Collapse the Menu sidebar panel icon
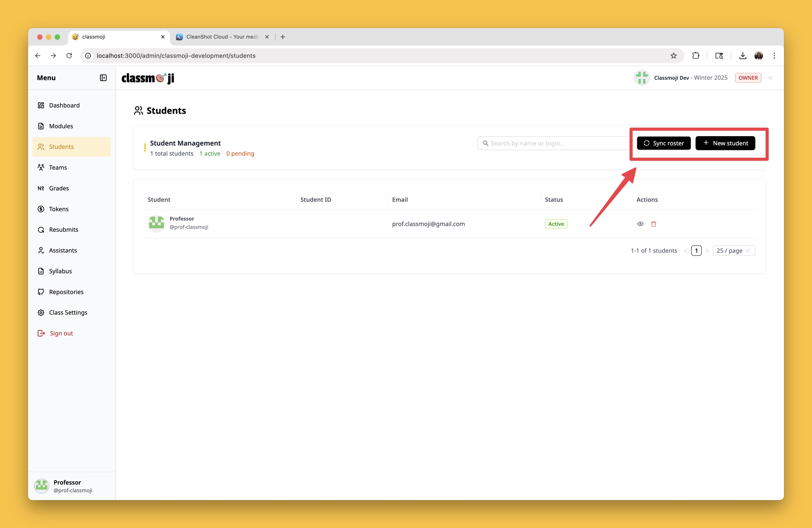The height and width of the screenshot is (528, 812). coord(103,78)
